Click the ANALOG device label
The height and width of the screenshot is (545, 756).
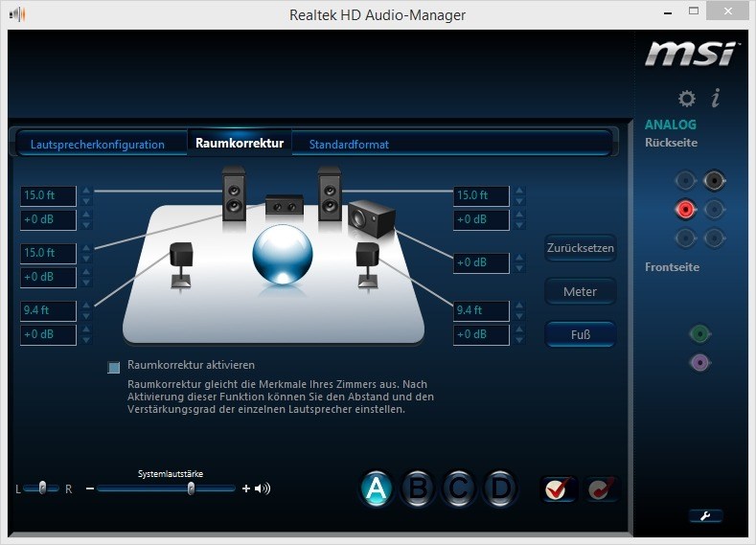point(671,125)
